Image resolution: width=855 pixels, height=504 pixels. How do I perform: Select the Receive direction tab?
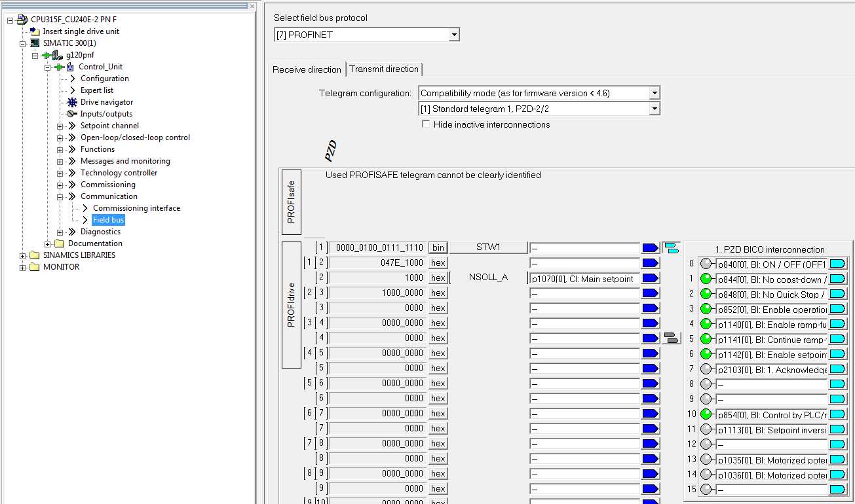[x=307, y=69]
